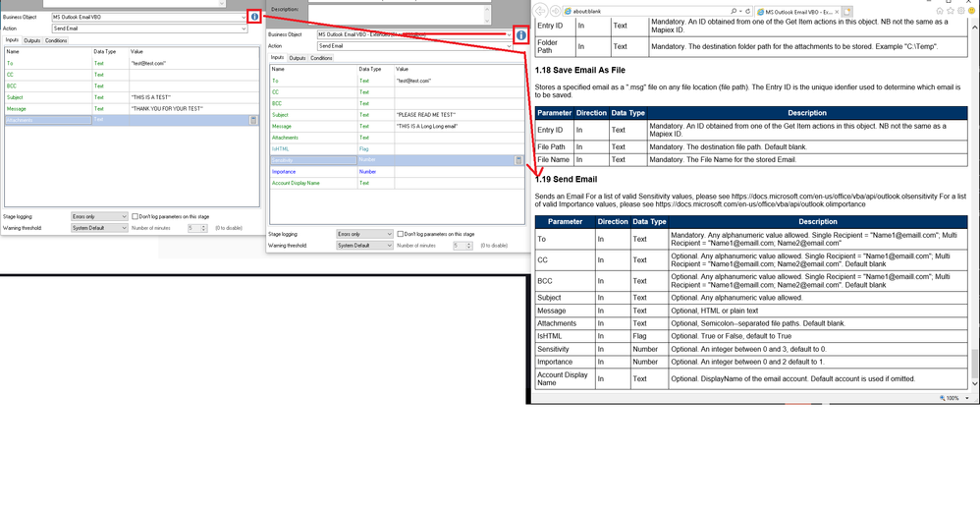Click Subject value "PLEASE READ ME TEST"

(425, 115)
